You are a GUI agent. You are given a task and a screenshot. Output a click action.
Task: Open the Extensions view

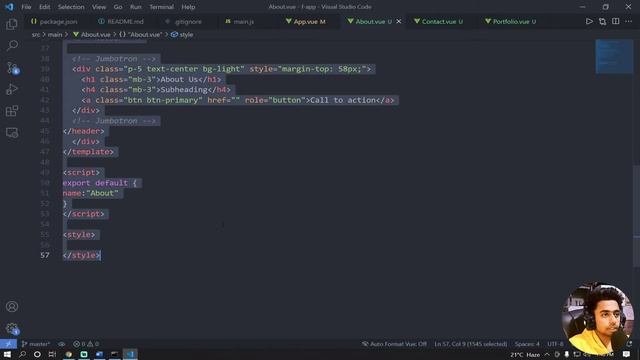[12, 111]
